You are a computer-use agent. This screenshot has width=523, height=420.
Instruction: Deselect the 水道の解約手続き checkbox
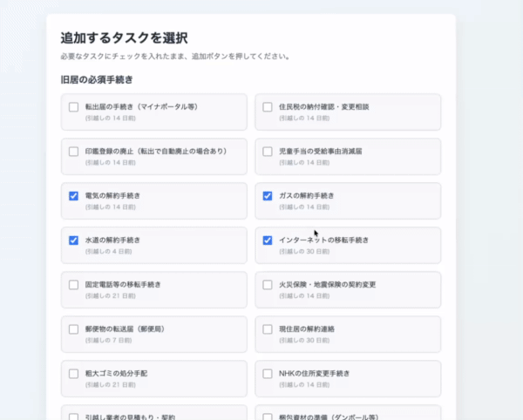[73, 240]
